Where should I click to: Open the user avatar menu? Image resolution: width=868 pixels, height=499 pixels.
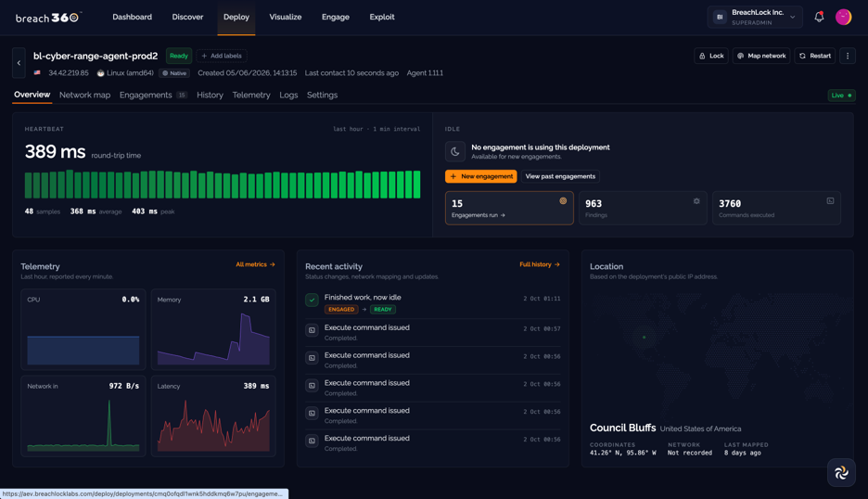tap(843, 18)
